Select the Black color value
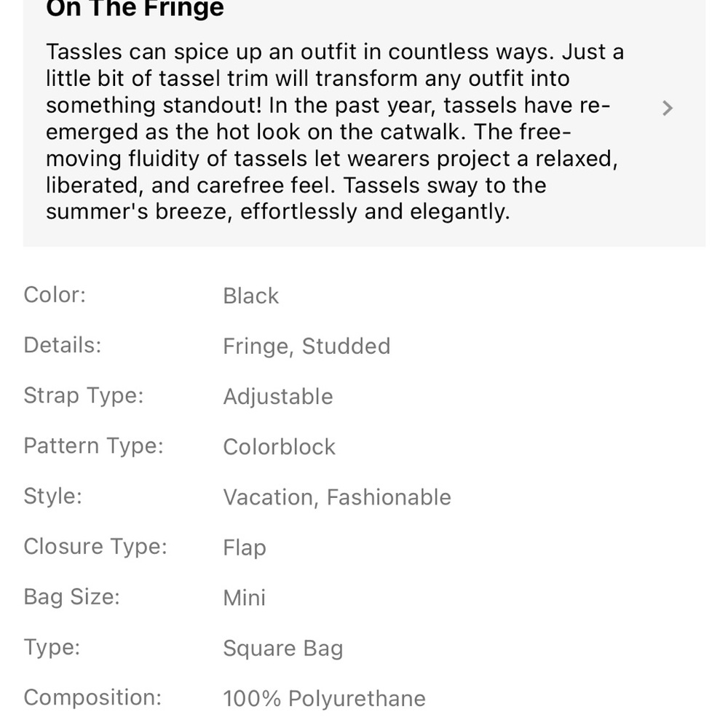This screenshot has width=728, height=728. coord(250,296)
